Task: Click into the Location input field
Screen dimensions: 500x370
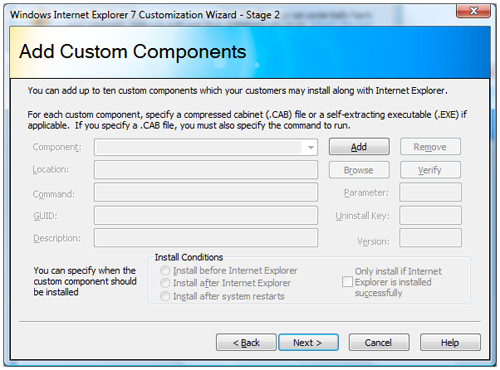Action: point(206,170)
